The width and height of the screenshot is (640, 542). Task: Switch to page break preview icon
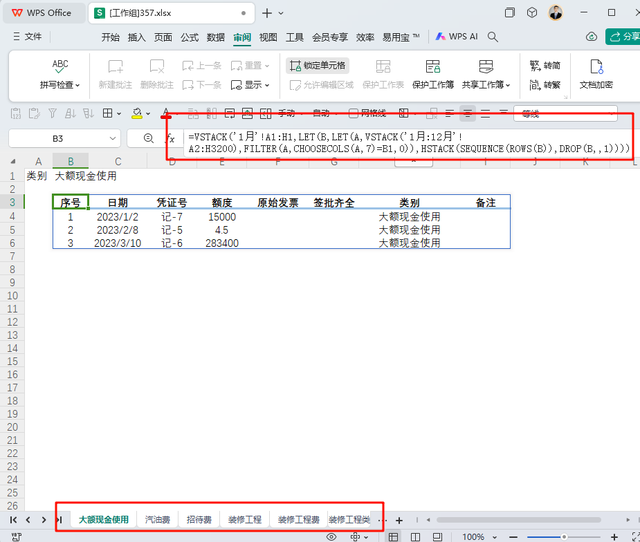pyautogui.click(x=415, y=537)
